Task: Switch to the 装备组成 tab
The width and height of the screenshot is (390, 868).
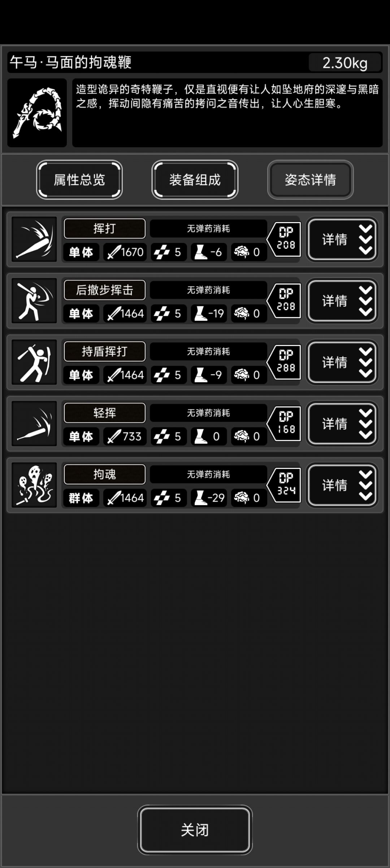Action: [195, 180]
